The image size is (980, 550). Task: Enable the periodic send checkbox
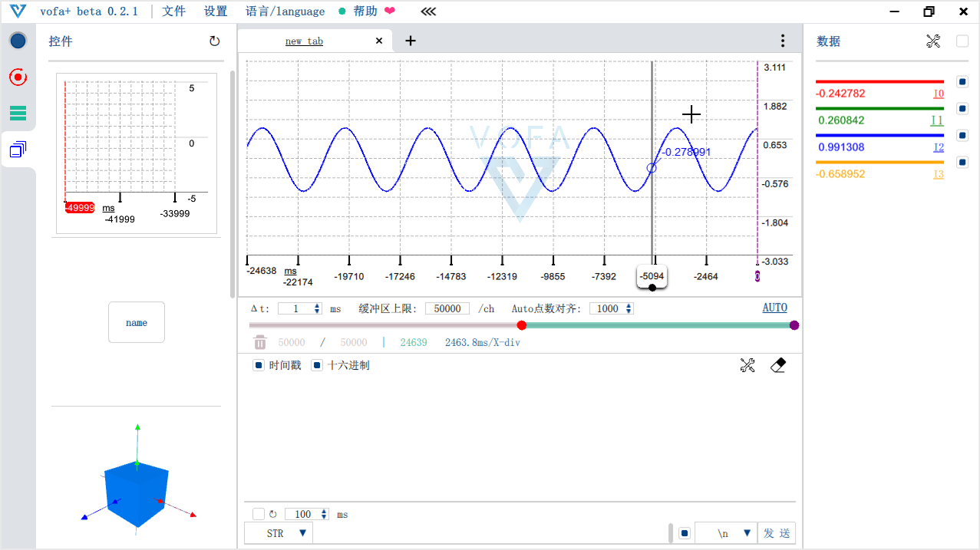point(259,514)
